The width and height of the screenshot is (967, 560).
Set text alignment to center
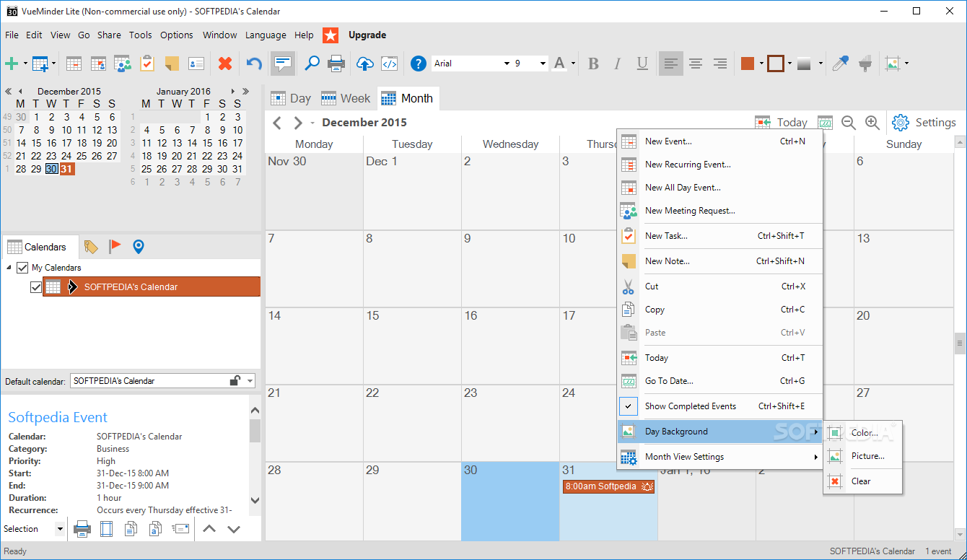click(696, 64)
